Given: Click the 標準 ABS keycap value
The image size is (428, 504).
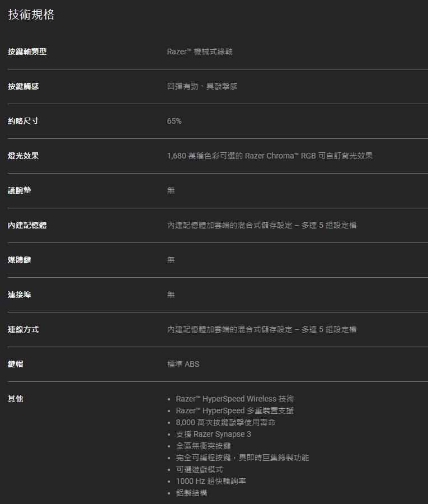Looking at the screenshot, I should 183,364.
